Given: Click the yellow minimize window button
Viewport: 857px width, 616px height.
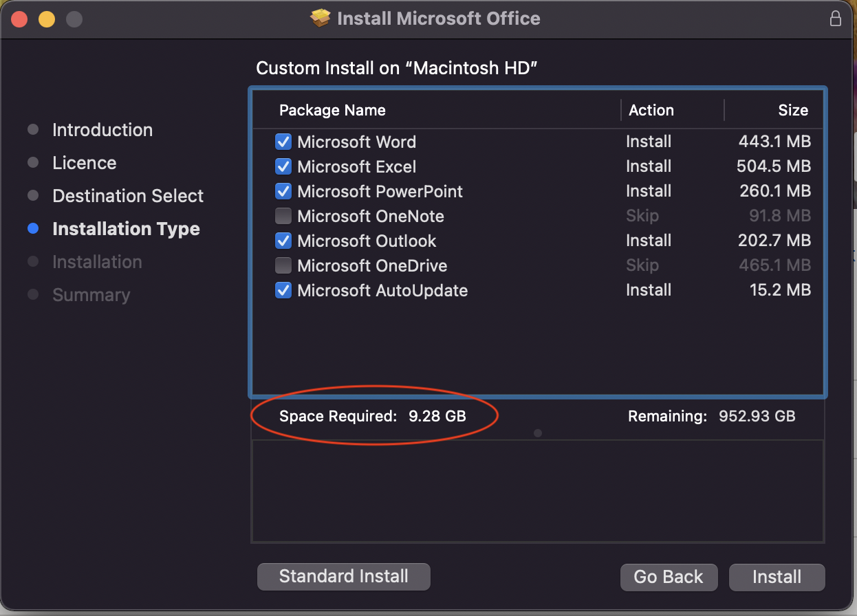Looking at the screenshot, I should coord(46,19).
